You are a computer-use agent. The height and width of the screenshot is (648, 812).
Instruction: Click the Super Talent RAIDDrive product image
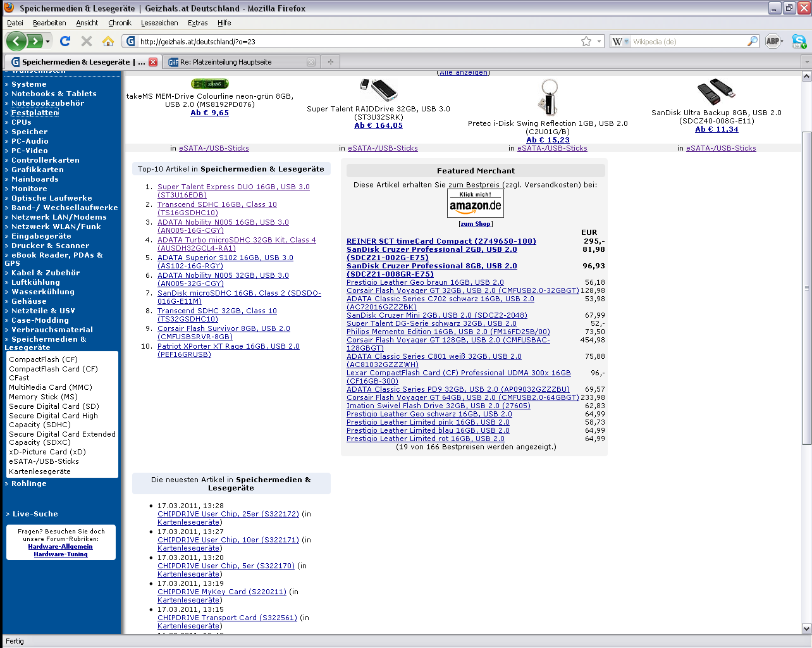[378, 90]
